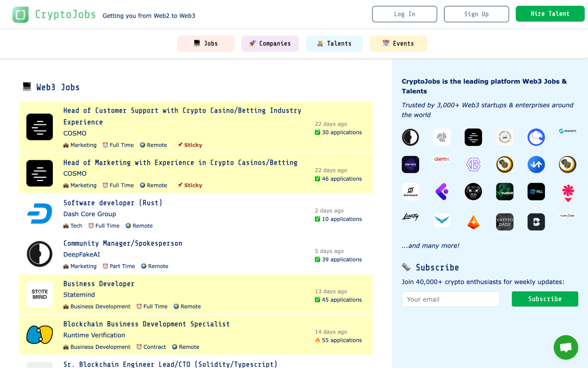Open Blockchain Business Development Specialist job

(x=146, y=324)
